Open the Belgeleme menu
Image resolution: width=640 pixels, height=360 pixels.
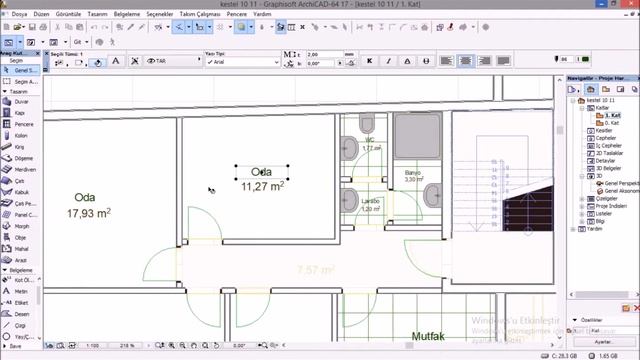pyautogui.click(x=127, y=14)
